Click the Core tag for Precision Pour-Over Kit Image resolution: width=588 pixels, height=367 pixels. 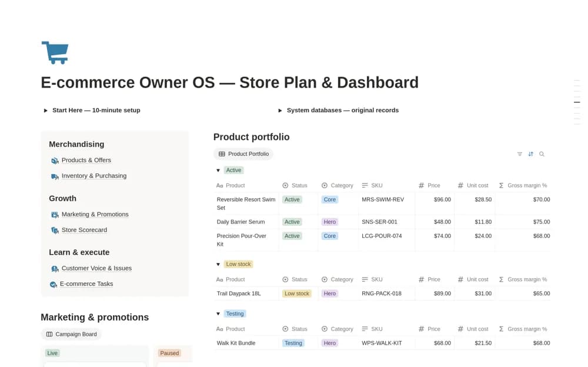click(330, 236)
